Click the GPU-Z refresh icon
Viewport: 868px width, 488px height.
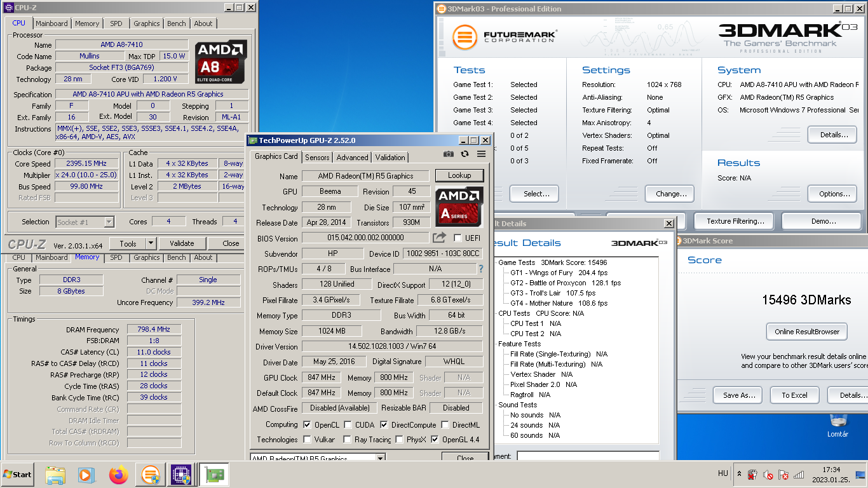pyautogui.click(x=465, y=154)
